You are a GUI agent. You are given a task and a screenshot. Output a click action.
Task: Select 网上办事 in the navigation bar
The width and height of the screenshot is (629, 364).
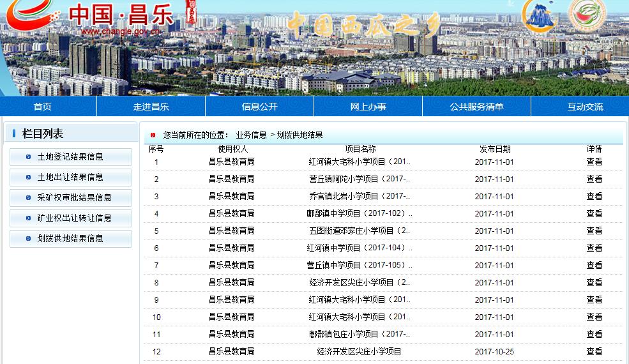368,107
